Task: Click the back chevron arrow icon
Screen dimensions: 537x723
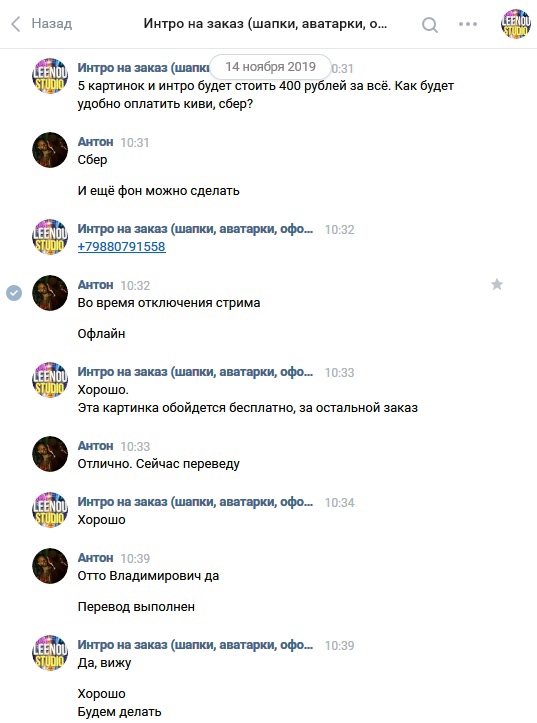Action: pos(16,24)
